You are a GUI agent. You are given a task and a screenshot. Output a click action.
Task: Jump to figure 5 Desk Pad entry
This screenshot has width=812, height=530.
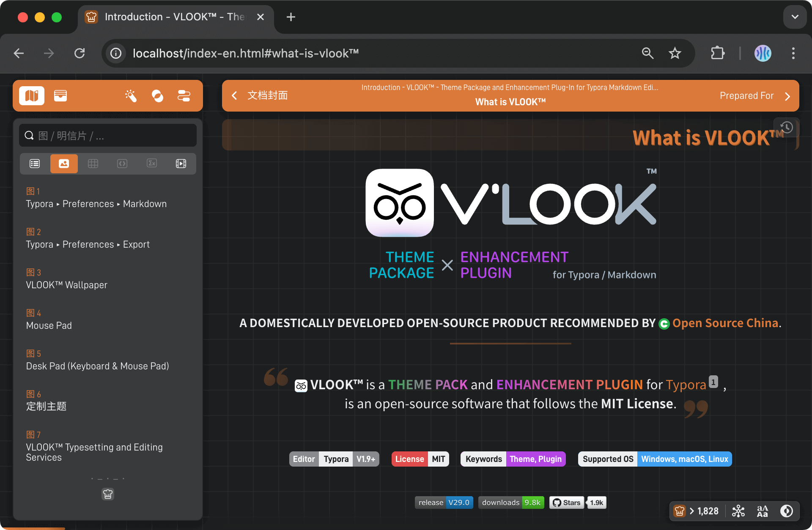(x=97, y=360)
